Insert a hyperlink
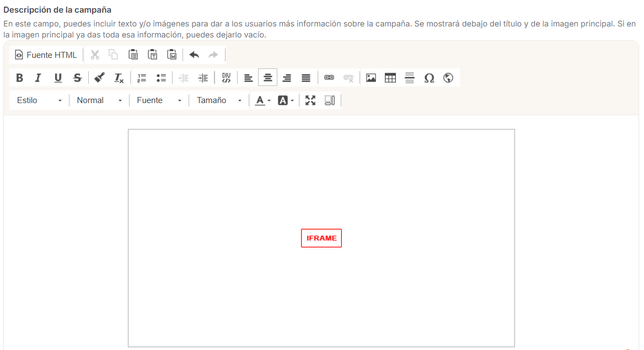Image resolution: width=644 pixels, height=350 pixels. [329, 78]
